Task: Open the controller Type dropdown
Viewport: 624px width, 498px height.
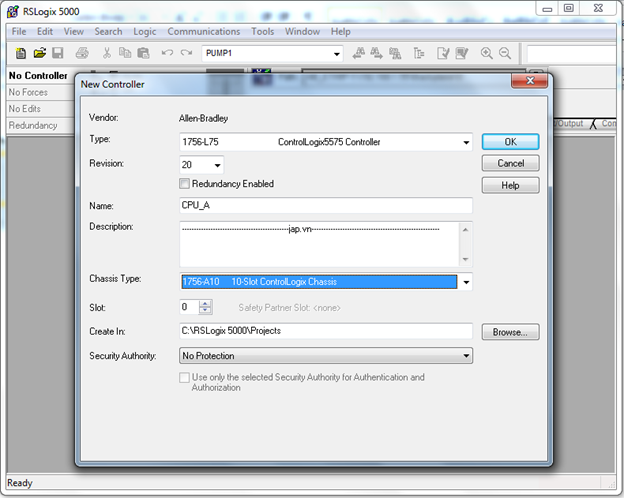Action: pos(466,142)
